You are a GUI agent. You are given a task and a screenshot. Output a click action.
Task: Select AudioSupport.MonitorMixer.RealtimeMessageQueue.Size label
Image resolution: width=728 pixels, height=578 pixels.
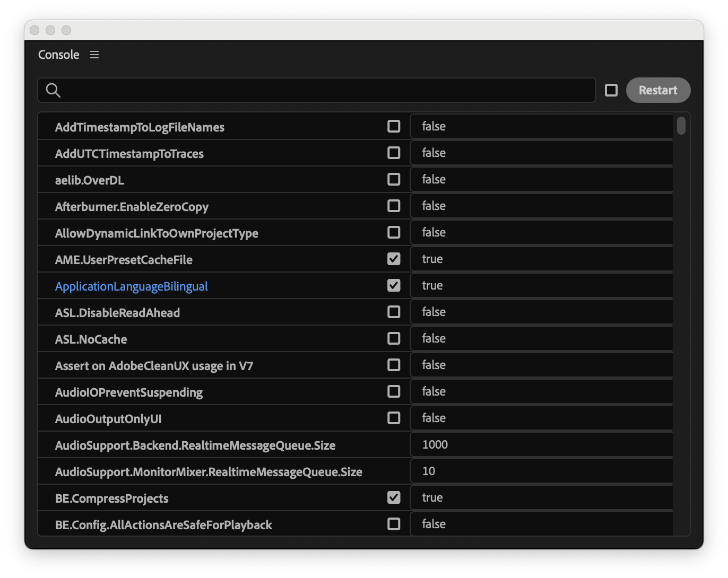pyautogui.click(x=209, y=472)
